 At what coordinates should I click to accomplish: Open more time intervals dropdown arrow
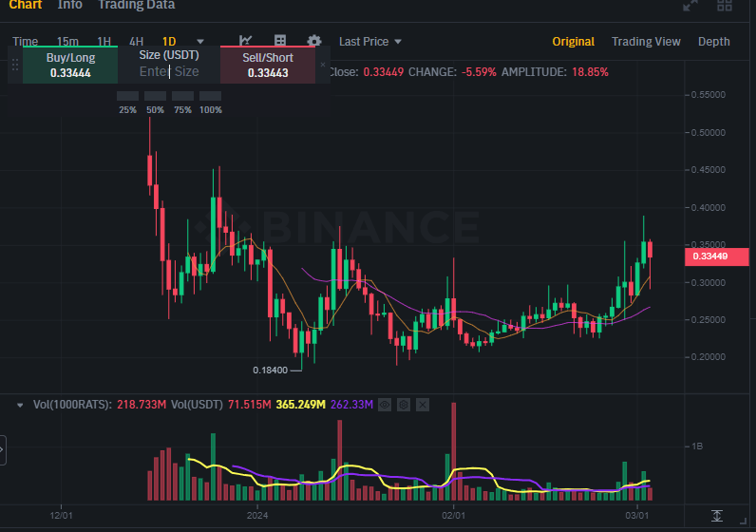click(x=200, y=42)
